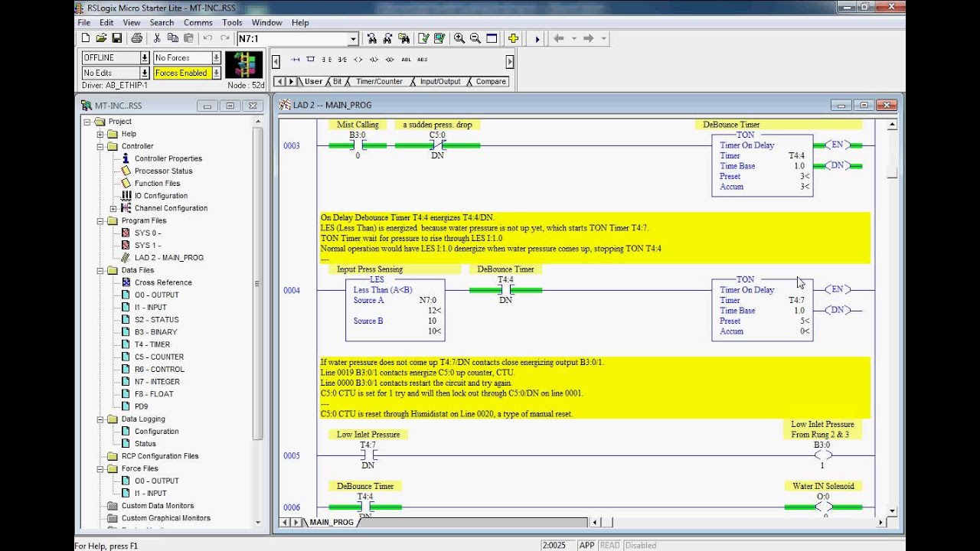Image resolution: width=980 pixels, height=551 pixels.
Task: Click the yellow plus toolbar icon
Action: [513, 38]
